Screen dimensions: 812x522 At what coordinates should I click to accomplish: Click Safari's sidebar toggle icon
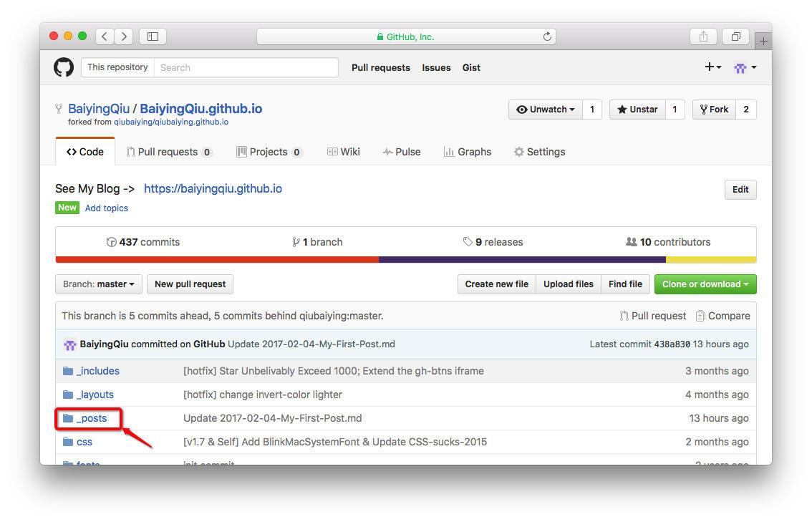[x=153, y=37]
